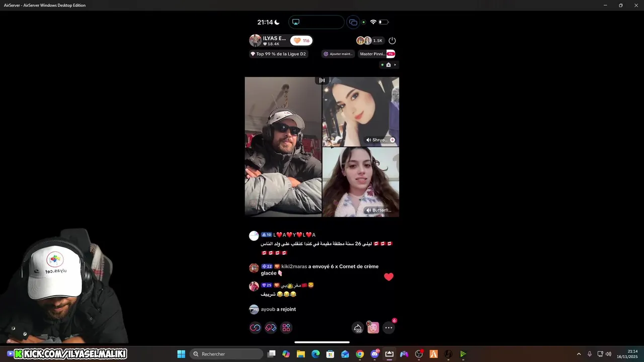Screen dimensions: 644x362
Task: Tap the screen mirroring overlap icon
Action: [x=353, y=22]
